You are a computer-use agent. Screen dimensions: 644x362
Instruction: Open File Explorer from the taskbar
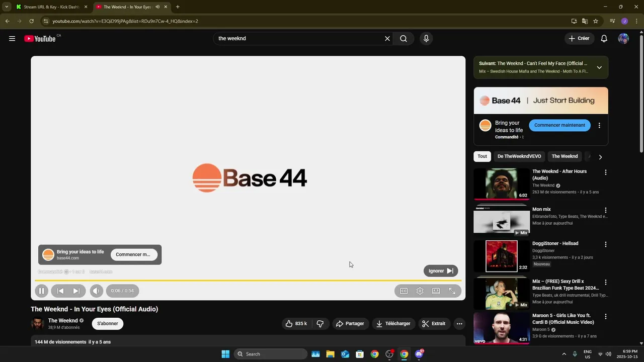point(330,354)
